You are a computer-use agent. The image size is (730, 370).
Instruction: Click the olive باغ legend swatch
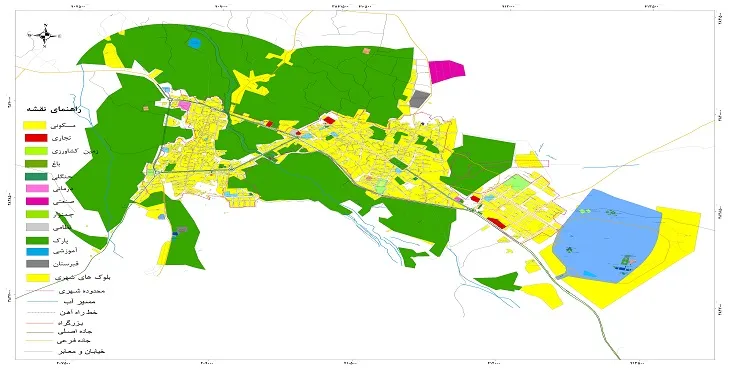pyautogui.click(x=35, y=163)
